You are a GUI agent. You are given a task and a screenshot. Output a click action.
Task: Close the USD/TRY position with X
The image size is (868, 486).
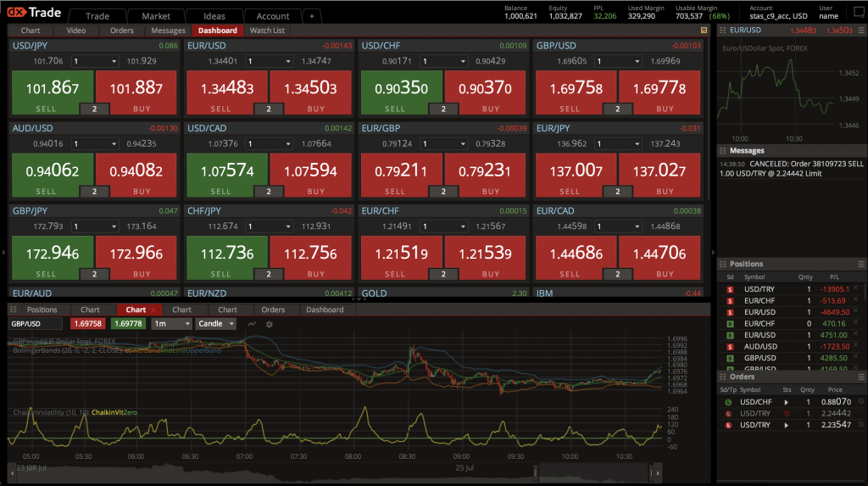coord(855,288)
